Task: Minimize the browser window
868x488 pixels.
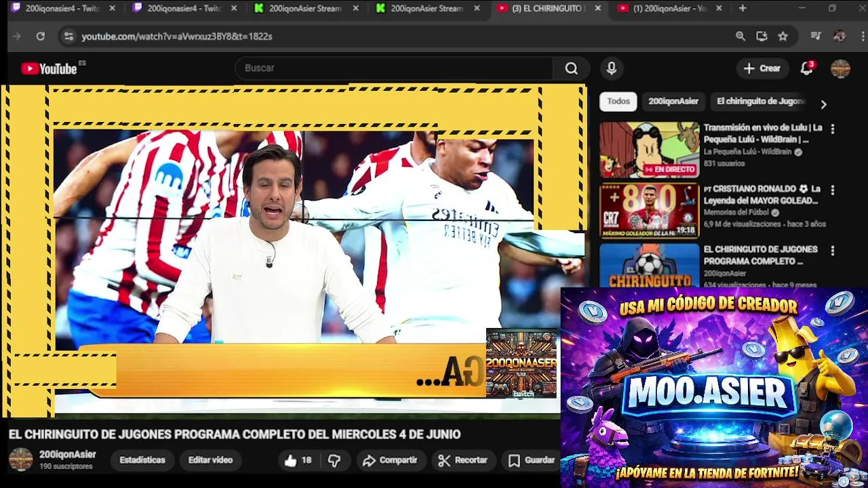Action: pos(802,9)
